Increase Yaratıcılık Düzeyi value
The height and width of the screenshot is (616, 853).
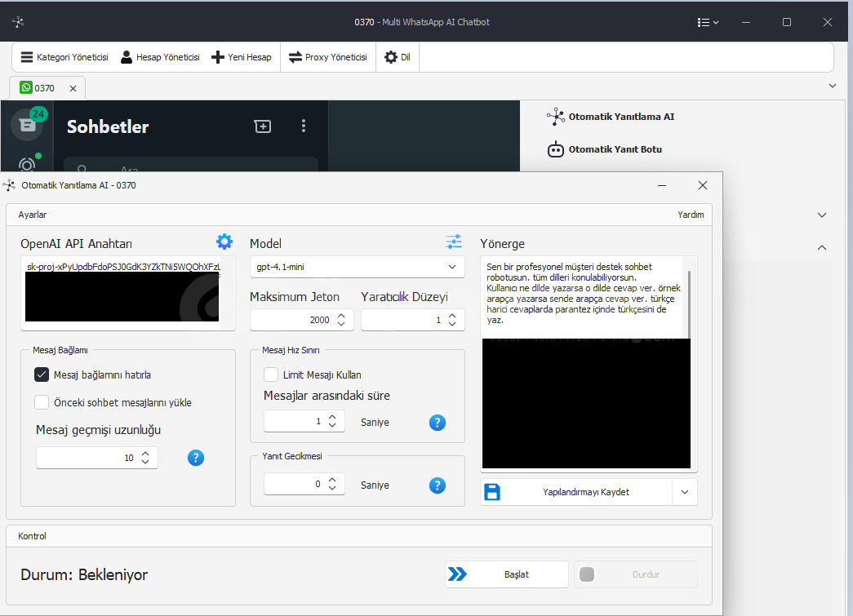tap(452, 316)
